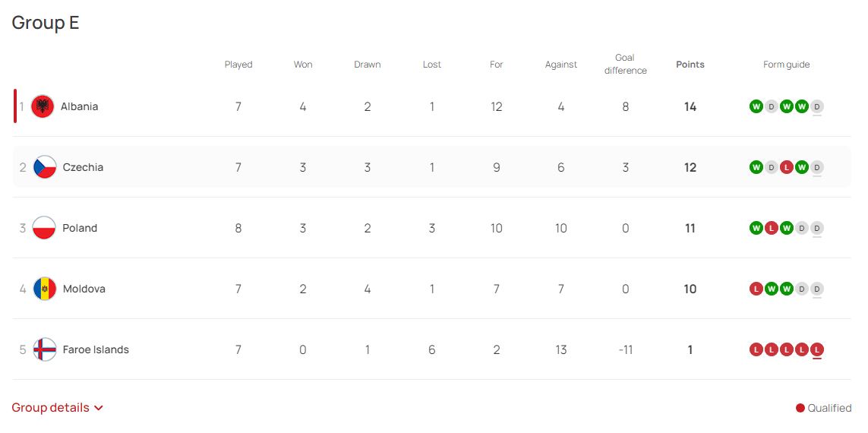Click the Czechia flag icon
868x433 pixels.
(45, 167)
